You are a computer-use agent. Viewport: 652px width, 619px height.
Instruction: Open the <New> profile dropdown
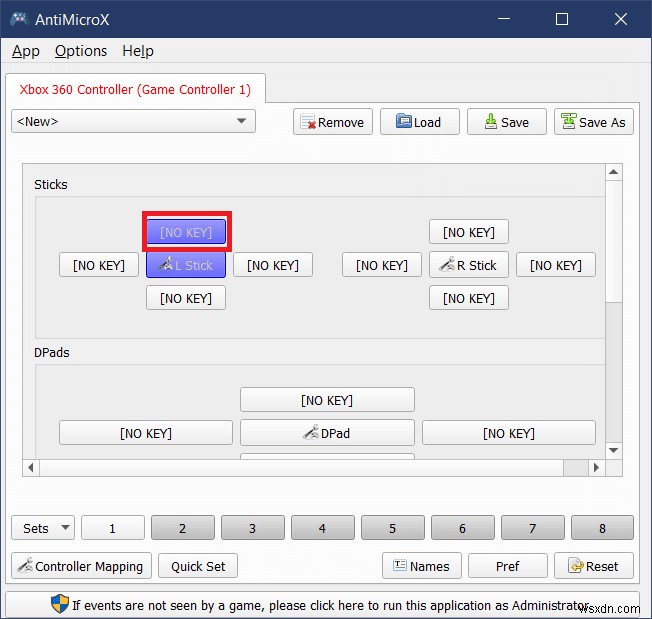point(133,121)
